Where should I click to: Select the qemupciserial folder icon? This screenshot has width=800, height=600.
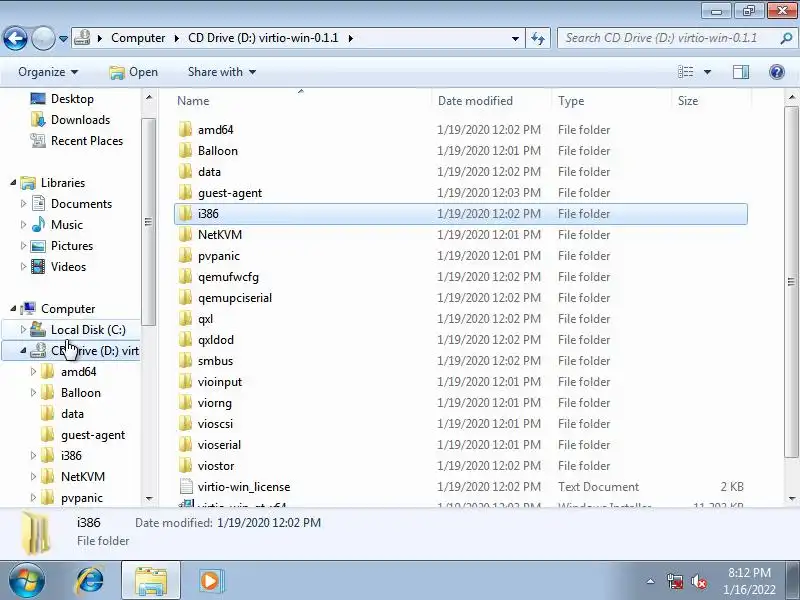(186, 297)
